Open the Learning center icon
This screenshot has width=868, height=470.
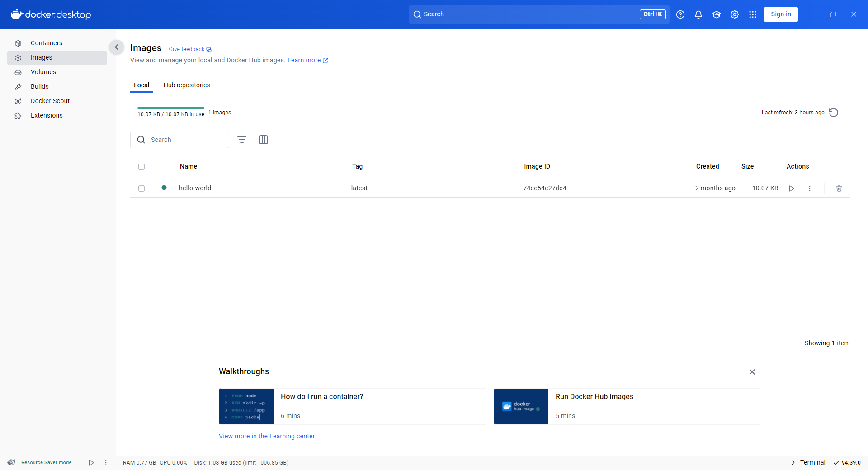717,14
